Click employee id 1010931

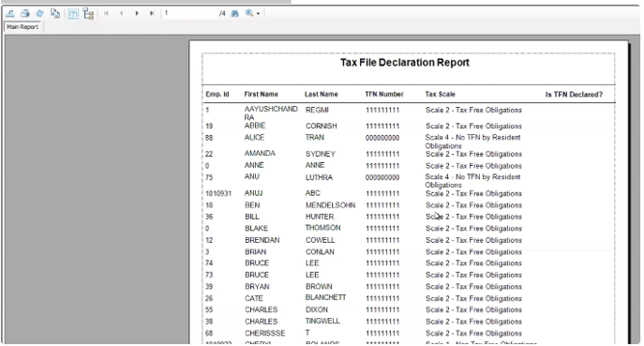218,193
